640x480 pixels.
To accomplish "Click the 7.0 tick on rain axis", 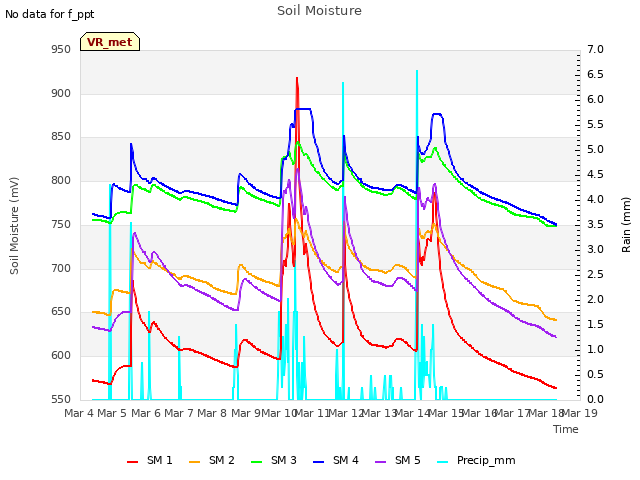I will pyautogui.click(x=596, y=50).
